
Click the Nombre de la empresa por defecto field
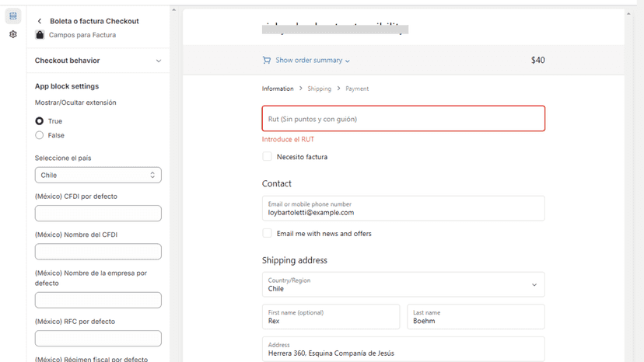pos(98,300)
